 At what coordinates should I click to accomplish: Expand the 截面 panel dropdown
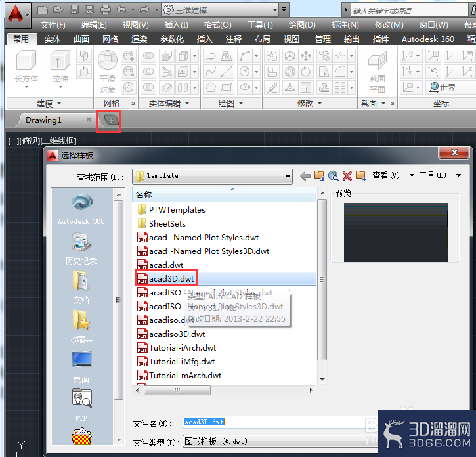point(374,104)
